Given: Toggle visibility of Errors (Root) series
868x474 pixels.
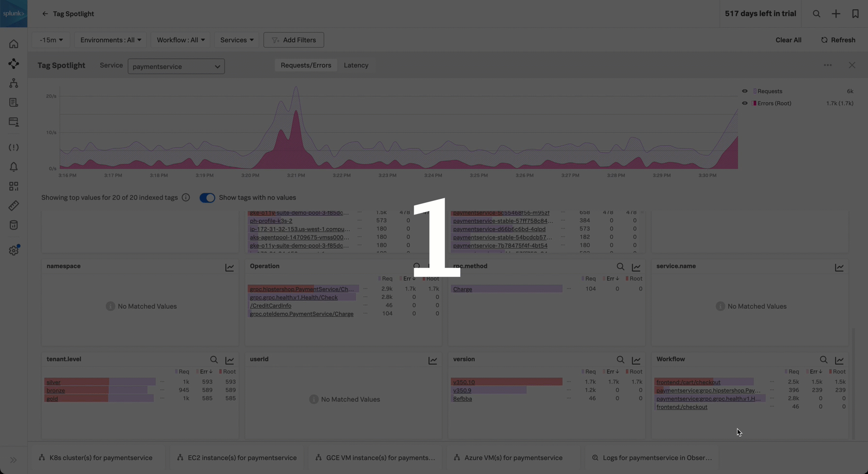Looking at the screenshot, I should click(x=745, y=103).
